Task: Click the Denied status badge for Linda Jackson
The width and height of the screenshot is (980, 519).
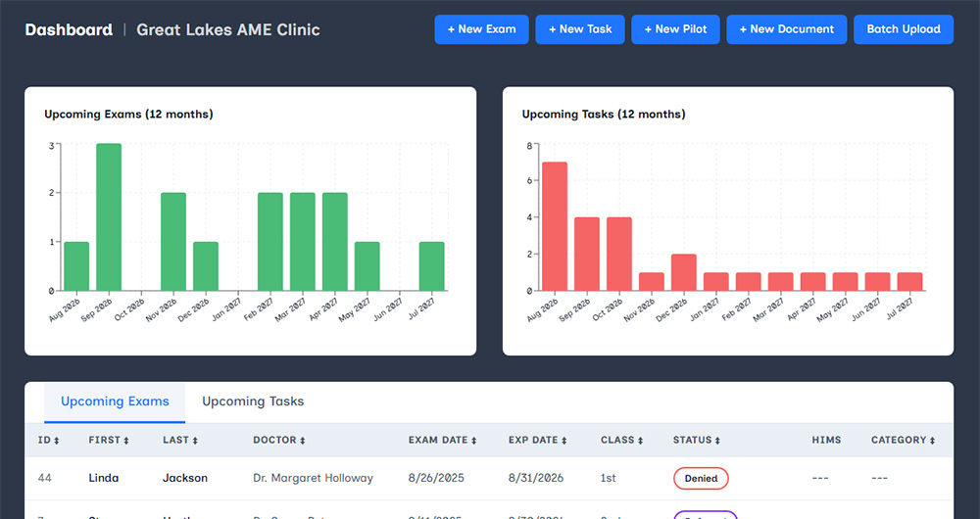Action: (701, 479)
